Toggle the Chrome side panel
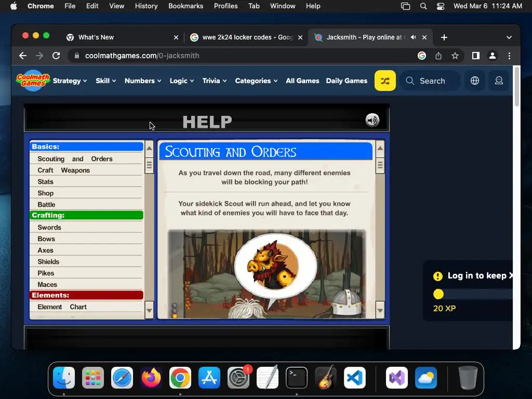The image size is (532, 399). click(476, 56)
